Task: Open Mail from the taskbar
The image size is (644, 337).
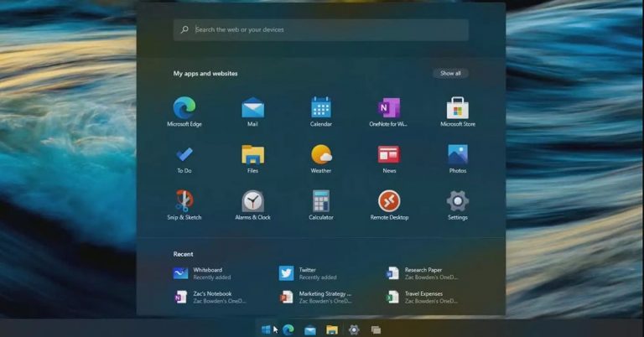Action: [x=310, y=329]
